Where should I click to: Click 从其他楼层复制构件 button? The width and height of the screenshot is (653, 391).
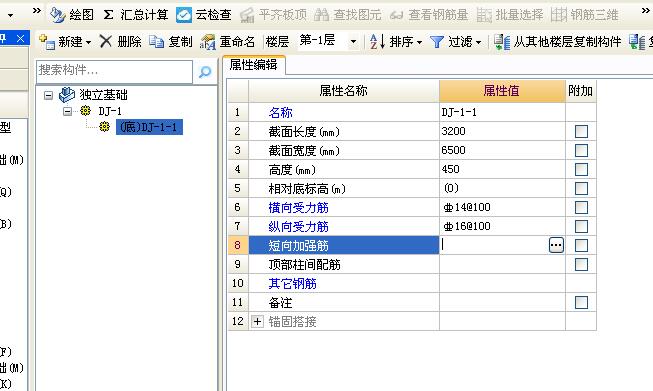coord(558,42)
